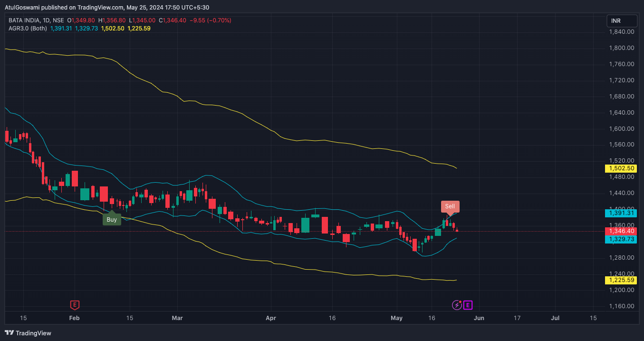Click the purple upcoming earnings E icon
The width and height of the screenshot is (644, 341).
coord(468,305)
